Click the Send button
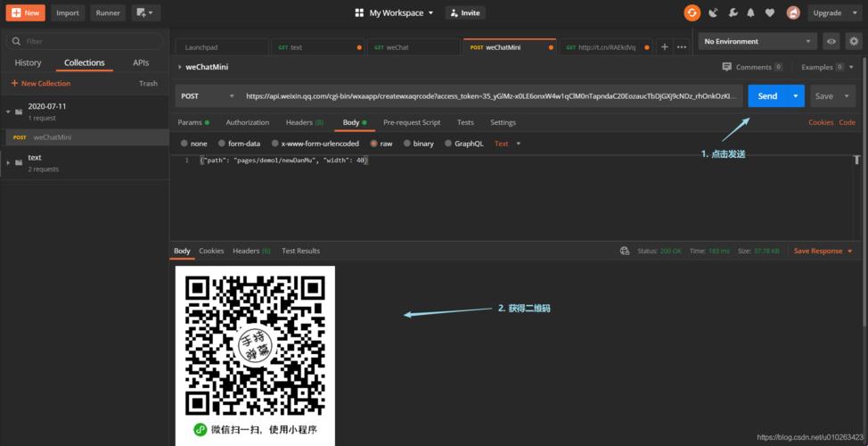This screenshot has height=446, width=868. [x=767, y=95]
